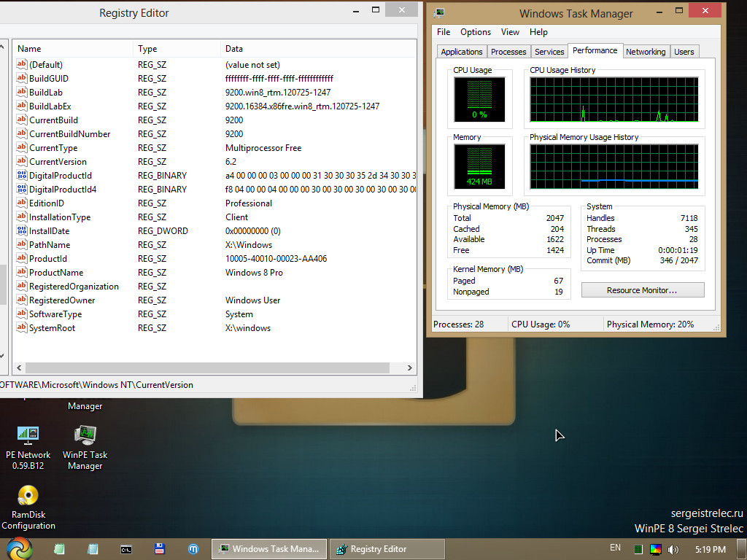Open Command Prompt from the taskbar
The width and height of the screenshot is (747, 560).
(x=125, y=549)
